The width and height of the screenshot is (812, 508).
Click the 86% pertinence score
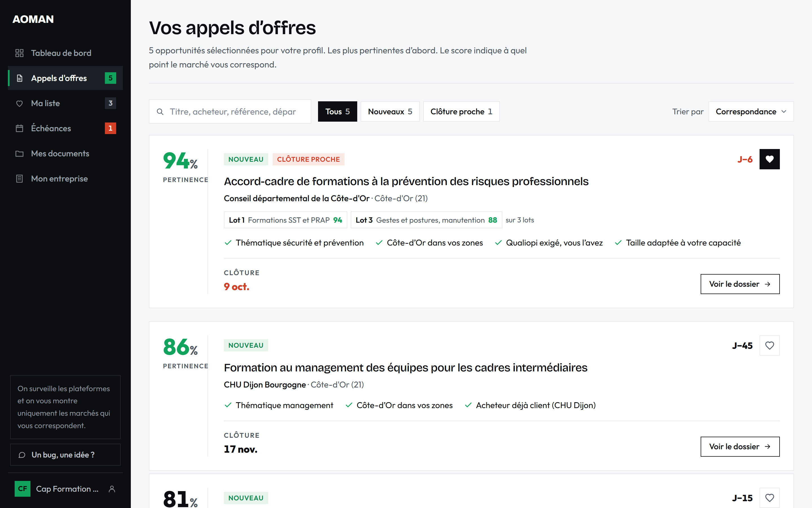coord(180,347)
